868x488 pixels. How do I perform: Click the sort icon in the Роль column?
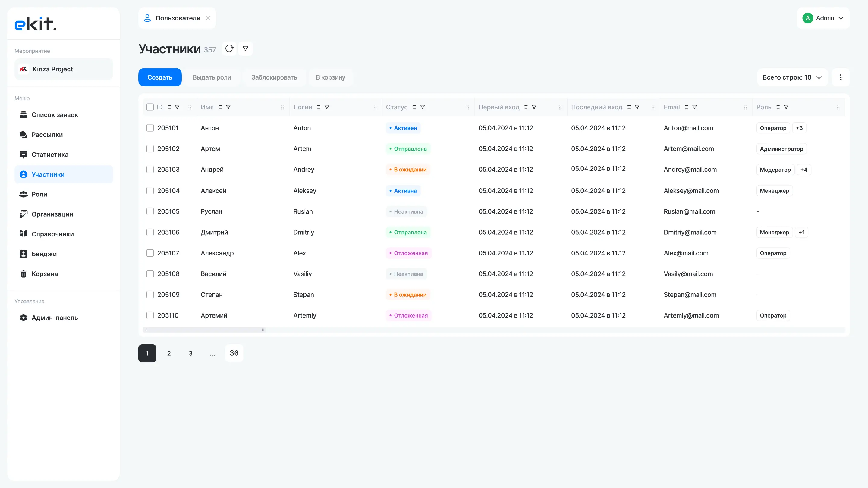778,107
